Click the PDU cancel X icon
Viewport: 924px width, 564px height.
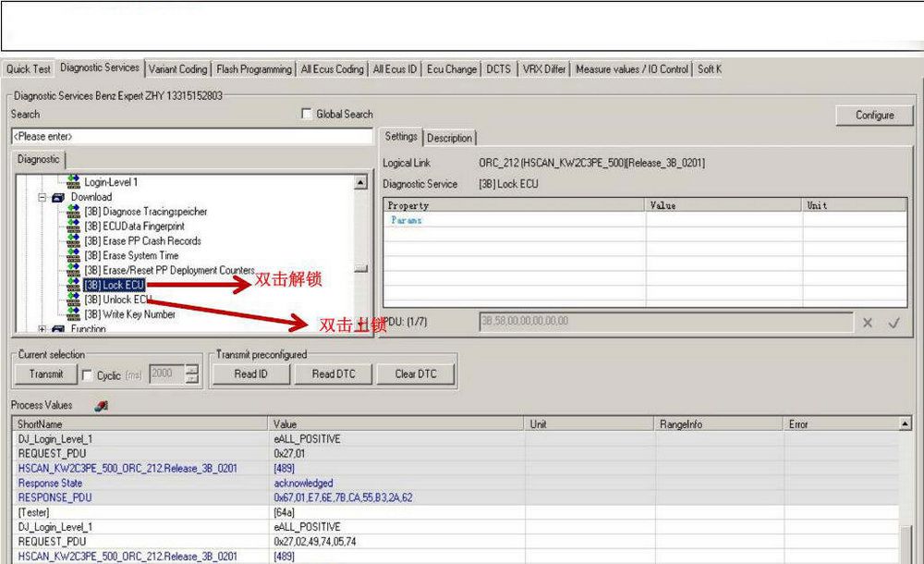click(x=868, y=323)
